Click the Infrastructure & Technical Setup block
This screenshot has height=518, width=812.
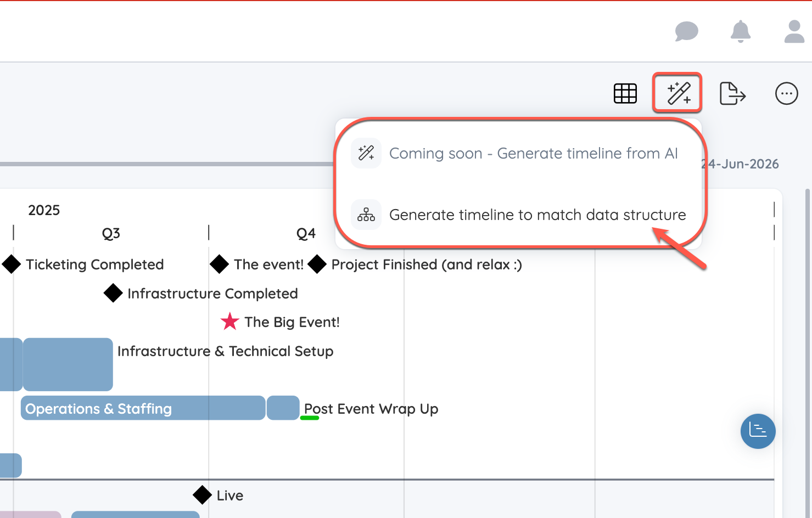click(x=68, y=364)
